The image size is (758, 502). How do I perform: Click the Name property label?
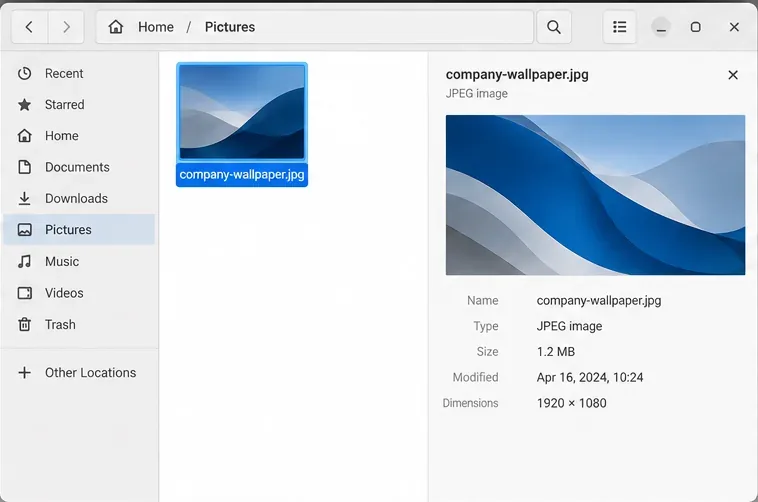482,300
